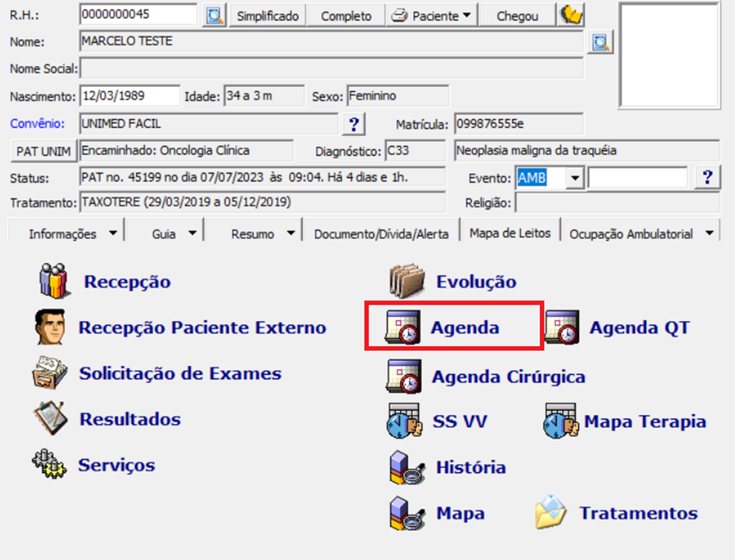
Task: Click the Diagnóstico code field C33
Action: [x=415, y=150]
